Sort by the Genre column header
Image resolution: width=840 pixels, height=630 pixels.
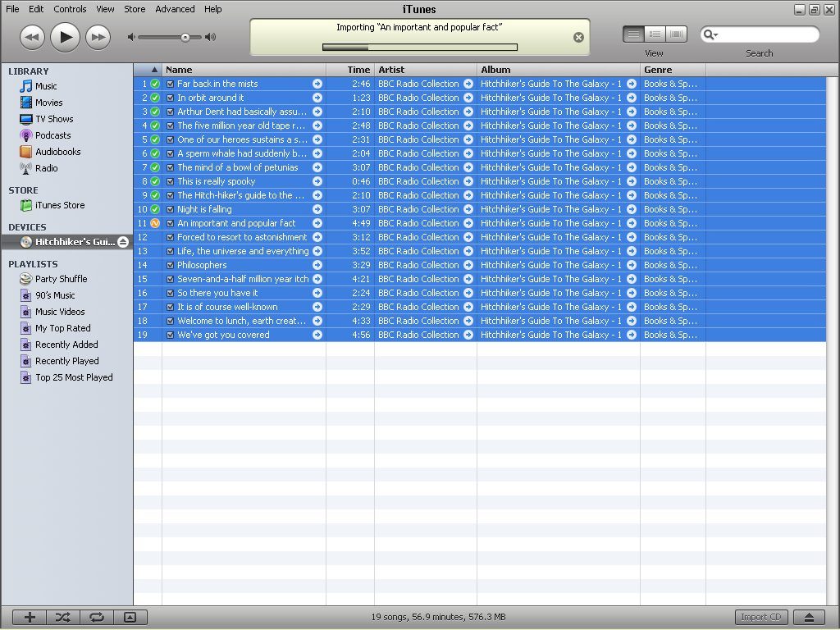click(x=673, y=70)
